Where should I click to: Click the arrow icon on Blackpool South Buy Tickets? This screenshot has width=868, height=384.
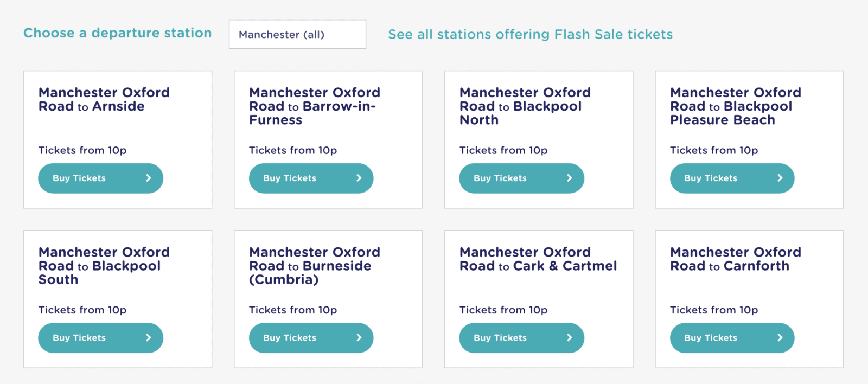[148, 337]
